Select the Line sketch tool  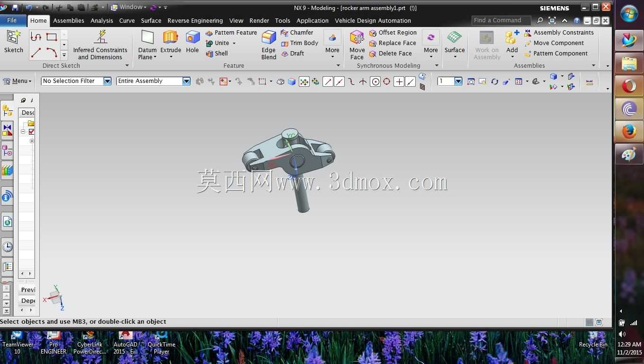point(36,52)
